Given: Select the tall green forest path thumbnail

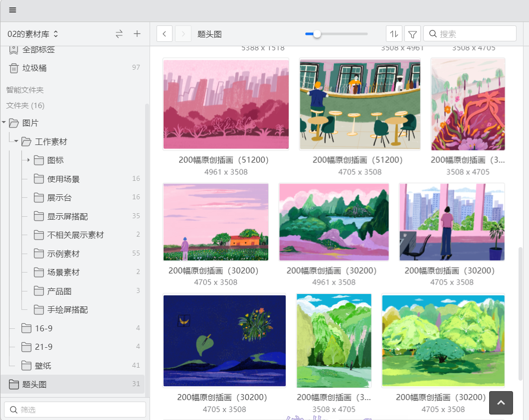Looking at the screenshot, I should pos(334,340).
